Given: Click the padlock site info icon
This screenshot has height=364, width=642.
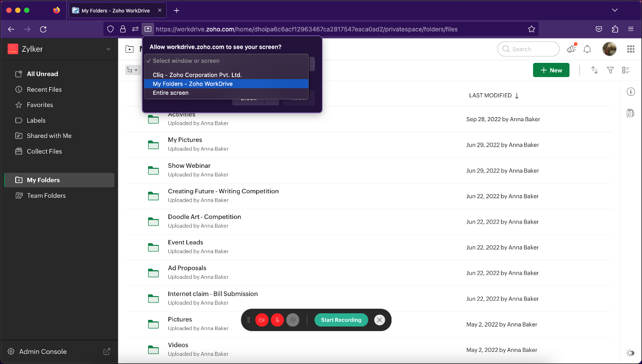Looking at the screenshot, I should click(123, 29).
